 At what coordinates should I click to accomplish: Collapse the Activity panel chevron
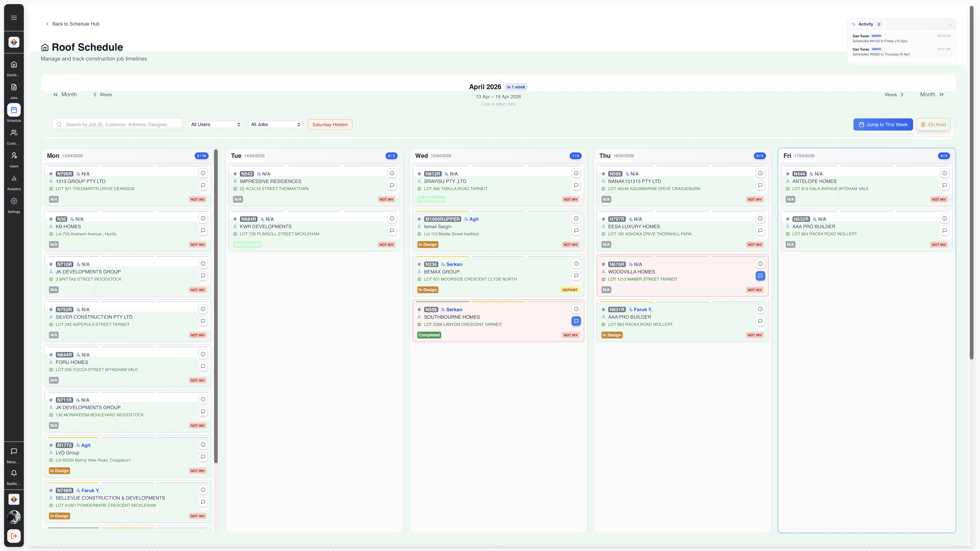[x=950, y=24]
